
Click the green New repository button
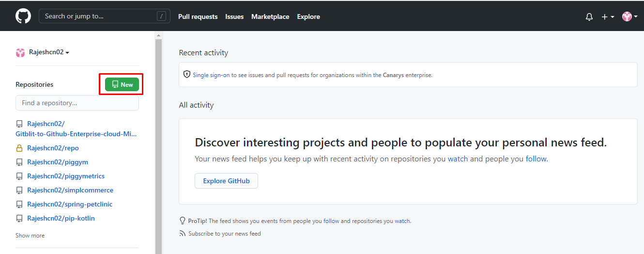[122, 84]
